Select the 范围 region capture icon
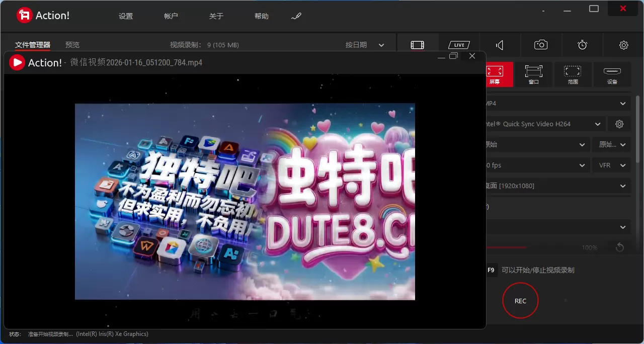The height and width of the screenshot is (344, 644). [x=573, y=74]
